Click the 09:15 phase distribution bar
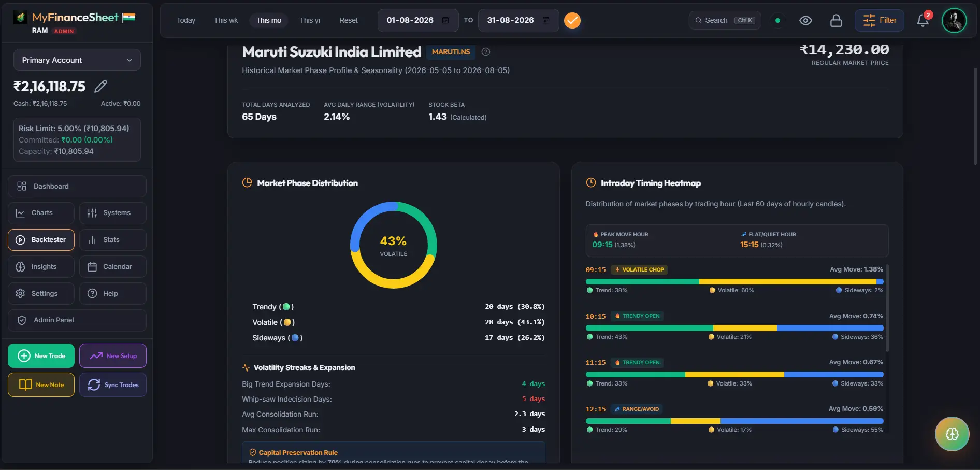This screenshot has height=470, width=980. (734, 282)
